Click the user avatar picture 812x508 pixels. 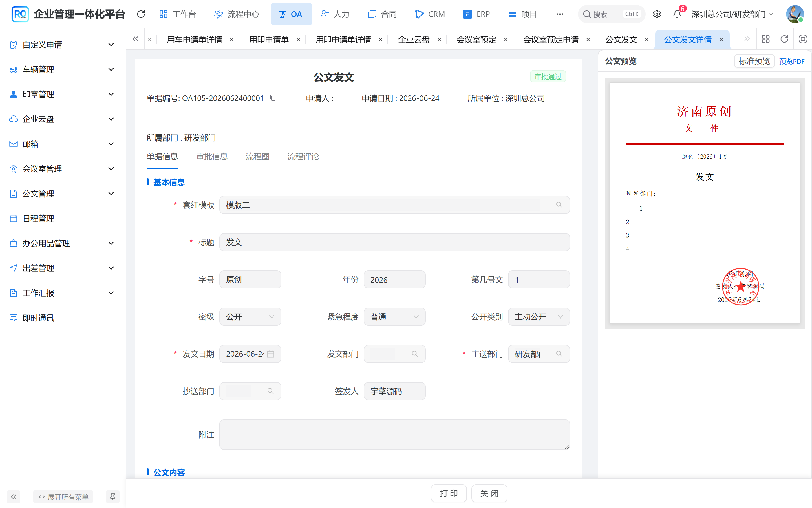coord(795,14)
